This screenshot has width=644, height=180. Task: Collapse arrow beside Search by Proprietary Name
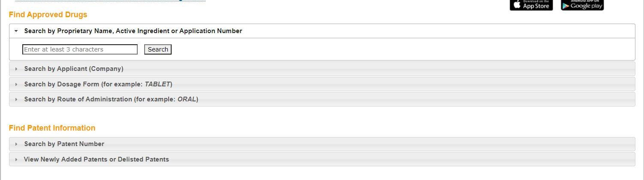(16, 31)
